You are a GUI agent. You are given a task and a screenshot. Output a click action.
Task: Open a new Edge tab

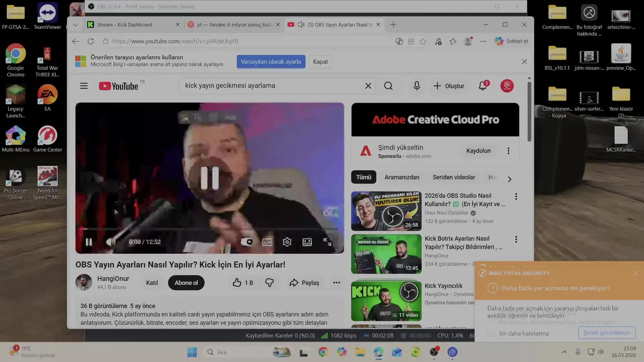click(393, 25)
